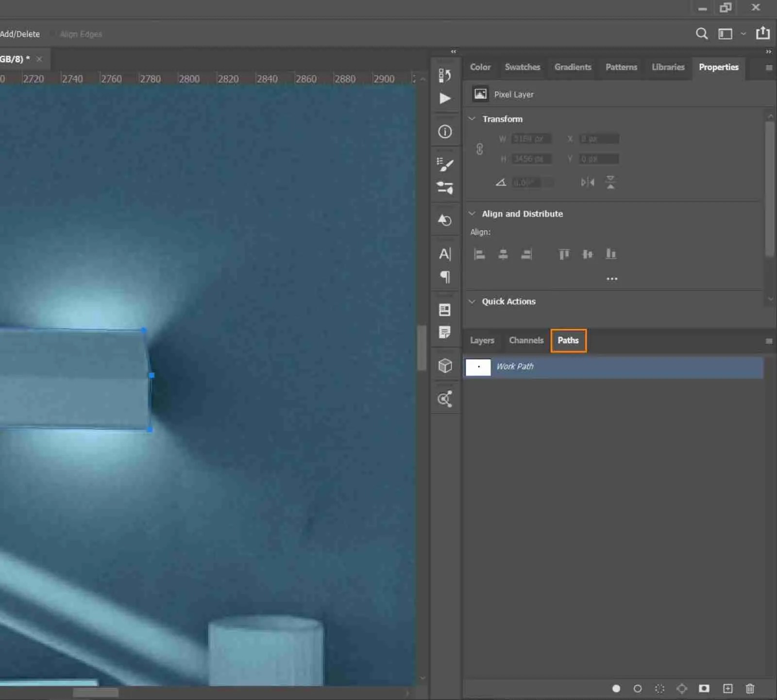The width and height of the screenshot is (777, 700).
Task: Open the Brush Settings panel
Action: pos(445,165)
